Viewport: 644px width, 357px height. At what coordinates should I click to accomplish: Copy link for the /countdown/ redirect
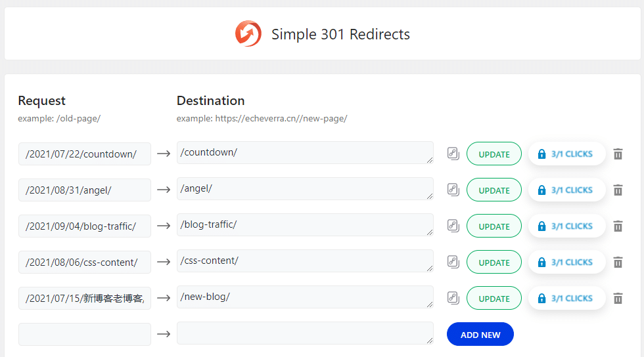click(x=453, y=154)
